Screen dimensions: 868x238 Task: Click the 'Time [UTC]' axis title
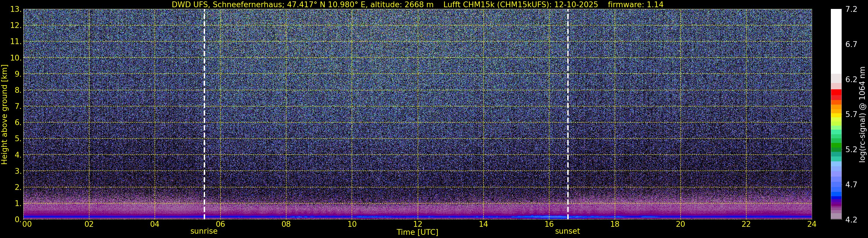click(x=417, y=232)
